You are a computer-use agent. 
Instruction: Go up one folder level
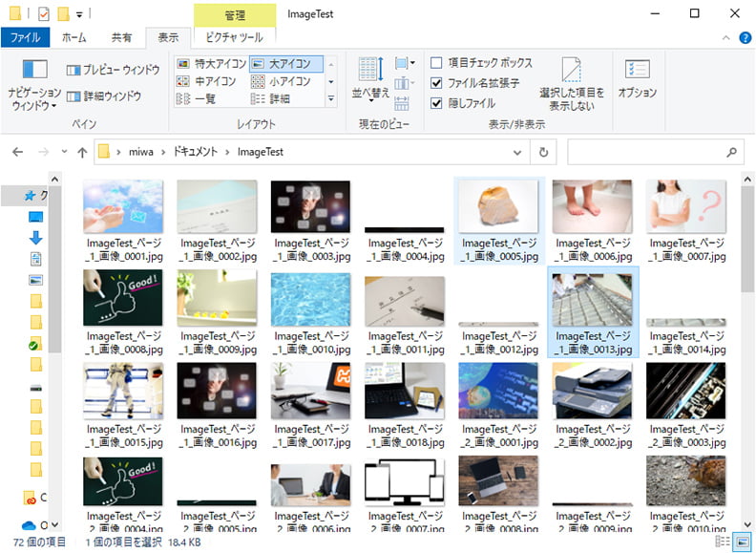pyautogui.click(x=80, y=152)
